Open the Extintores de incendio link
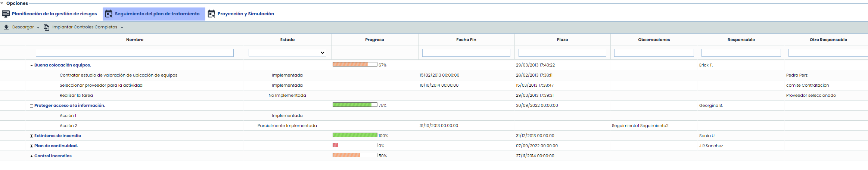This screenshot has width=868, height=170. [x=57, y=136]
